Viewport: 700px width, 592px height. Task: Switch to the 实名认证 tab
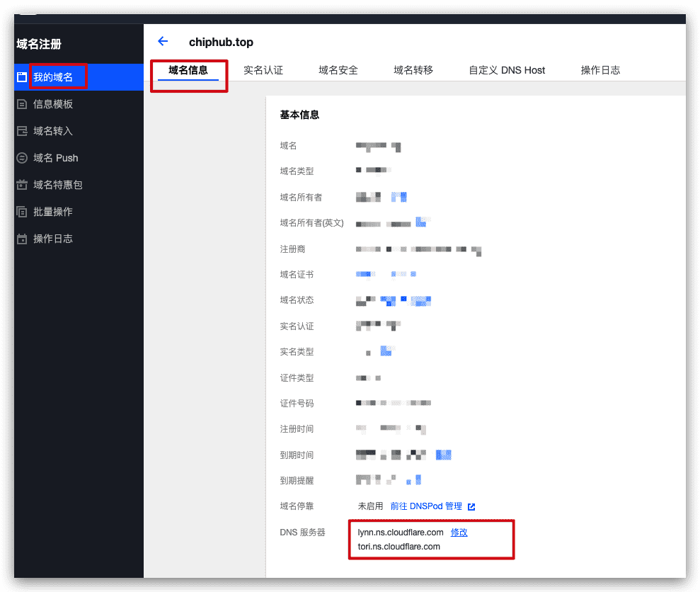263,70
